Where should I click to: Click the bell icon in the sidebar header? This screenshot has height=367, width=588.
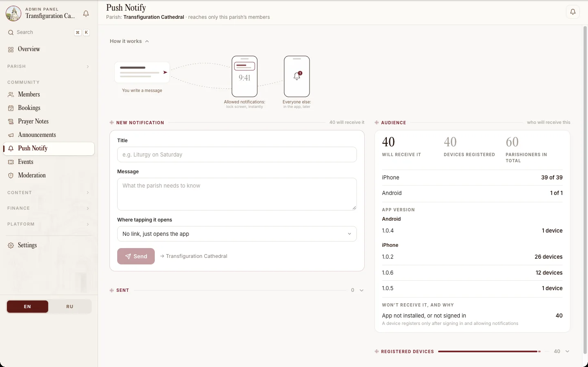(86, 13)
